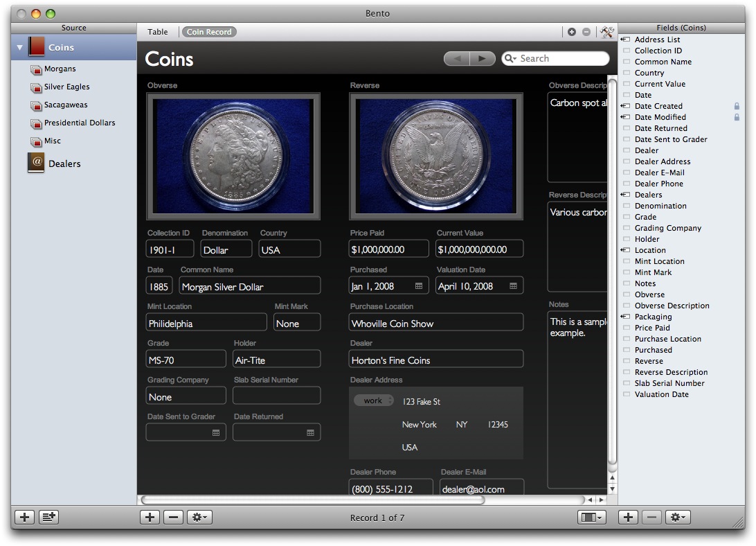
Task: Edit the Denomination field
Action: [x=226, y=249]
